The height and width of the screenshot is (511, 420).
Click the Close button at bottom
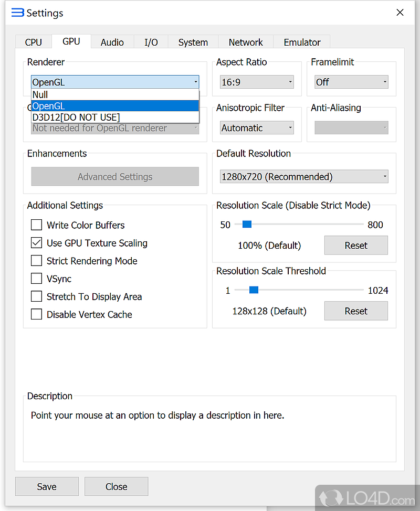tap(116, 486)
